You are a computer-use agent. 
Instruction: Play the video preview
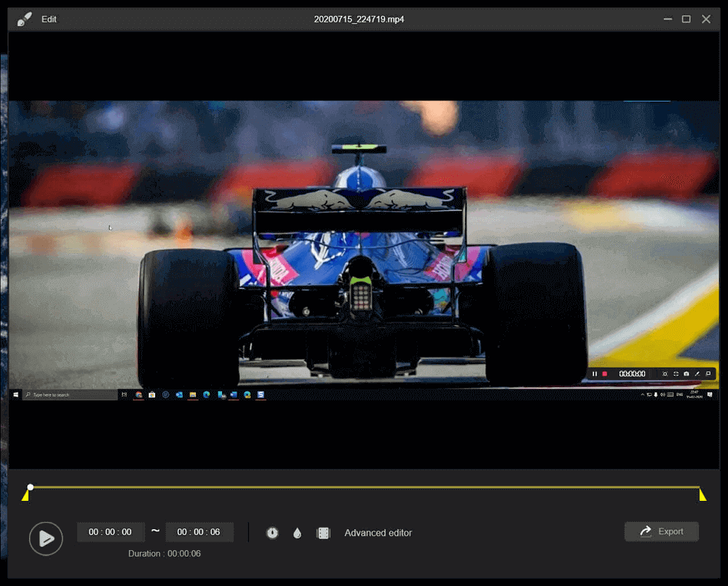(46, 538)
